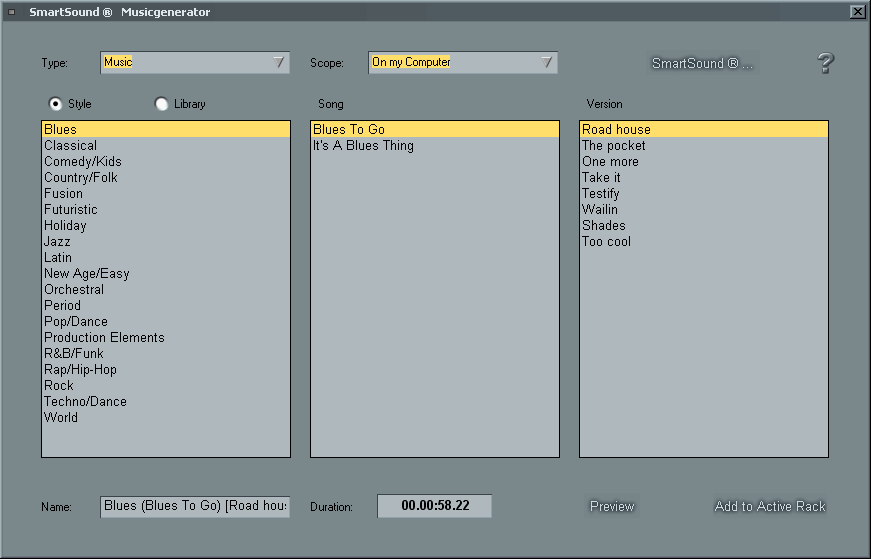
Task: Click the Duration time field
Action: [434, 506]
